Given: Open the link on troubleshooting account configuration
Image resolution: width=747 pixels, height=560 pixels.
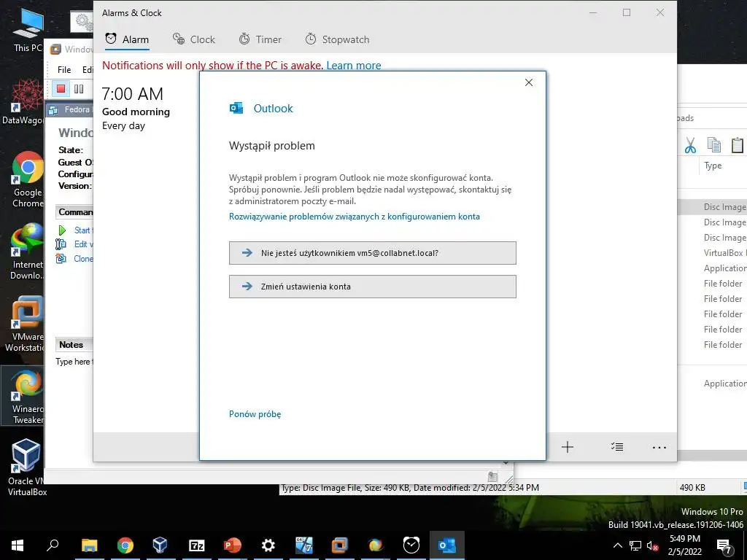Looking at the screenshot, I should [354, 216].
